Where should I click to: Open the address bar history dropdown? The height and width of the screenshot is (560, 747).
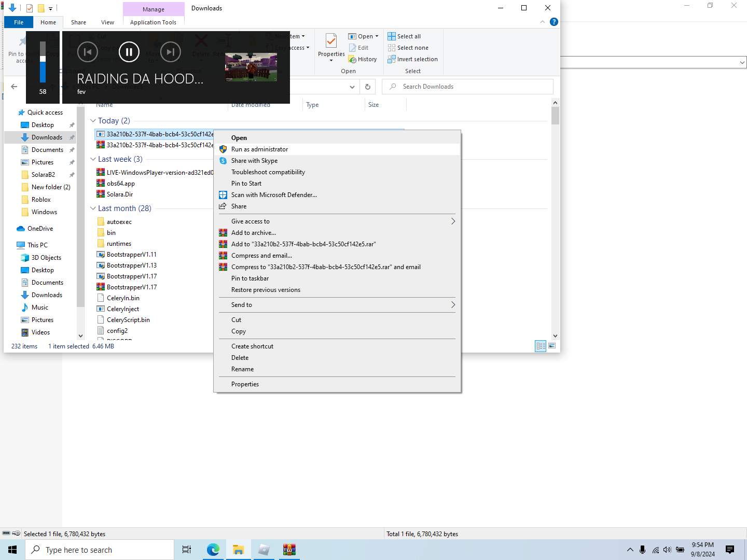(352, 87)
